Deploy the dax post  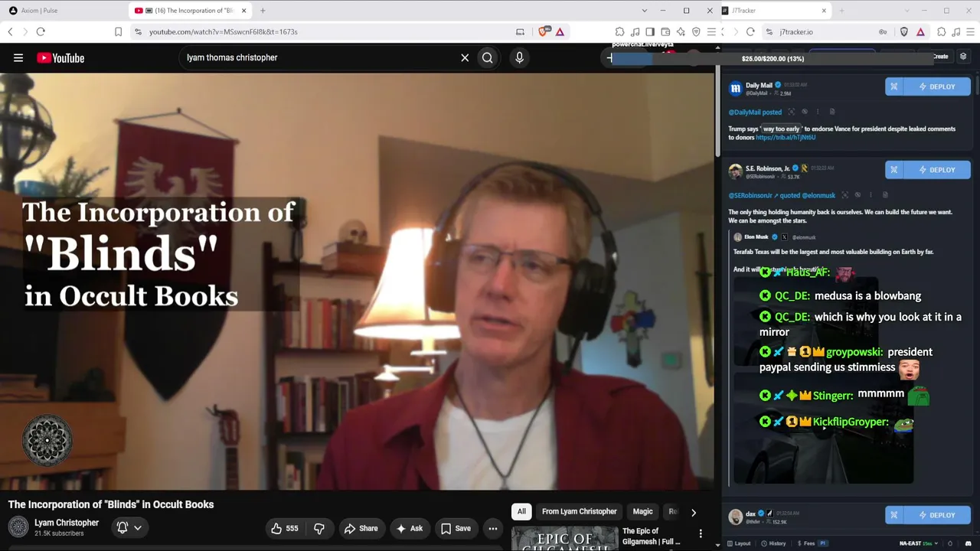(937, 515)
